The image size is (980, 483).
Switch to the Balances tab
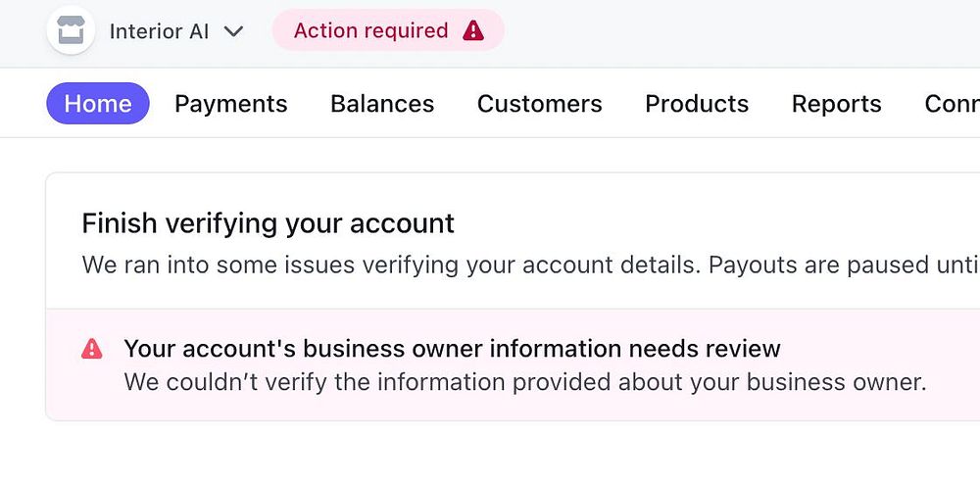tap(382, 104)
